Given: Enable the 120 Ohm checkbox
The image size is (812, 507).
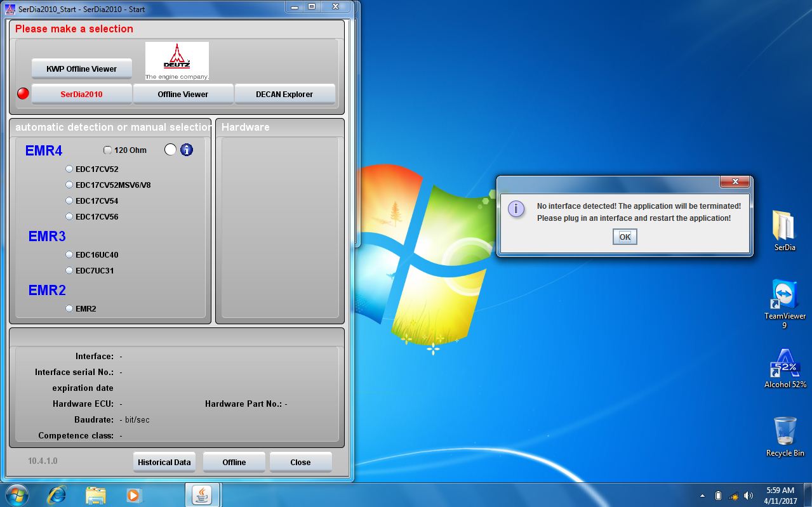Looking at the screenshot, I should (107, 150).
